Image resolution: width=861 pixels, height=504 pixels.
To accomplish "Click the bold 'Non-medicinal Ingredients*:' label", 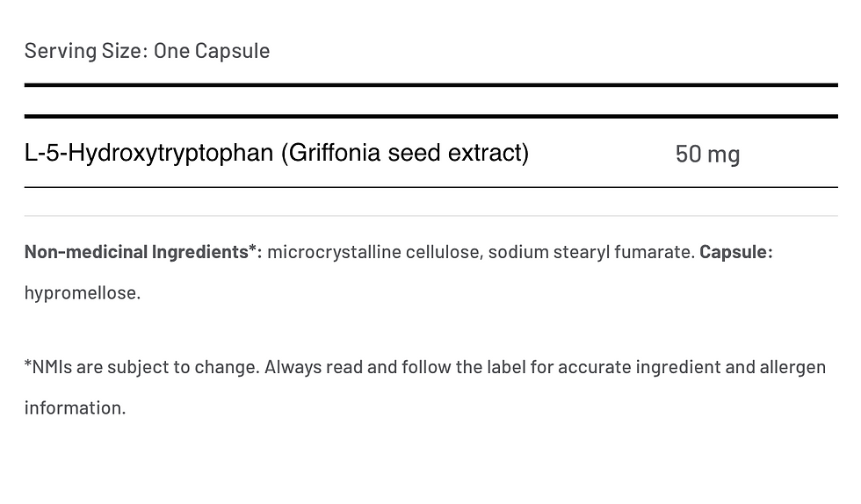I will click(143, 252).
